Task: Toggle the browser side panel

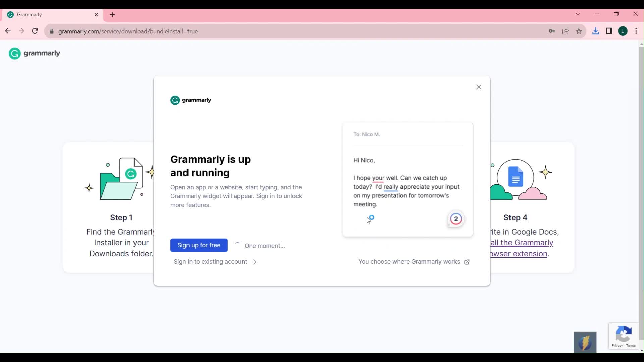Action: coord(609,31)
